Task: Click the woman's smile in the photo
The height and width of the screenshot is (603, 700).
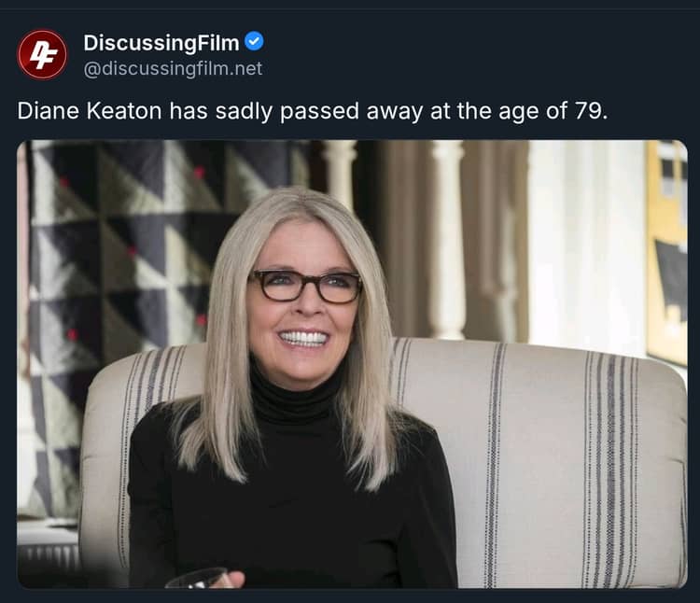Action: pyautogui.click(x=304, y=338)
